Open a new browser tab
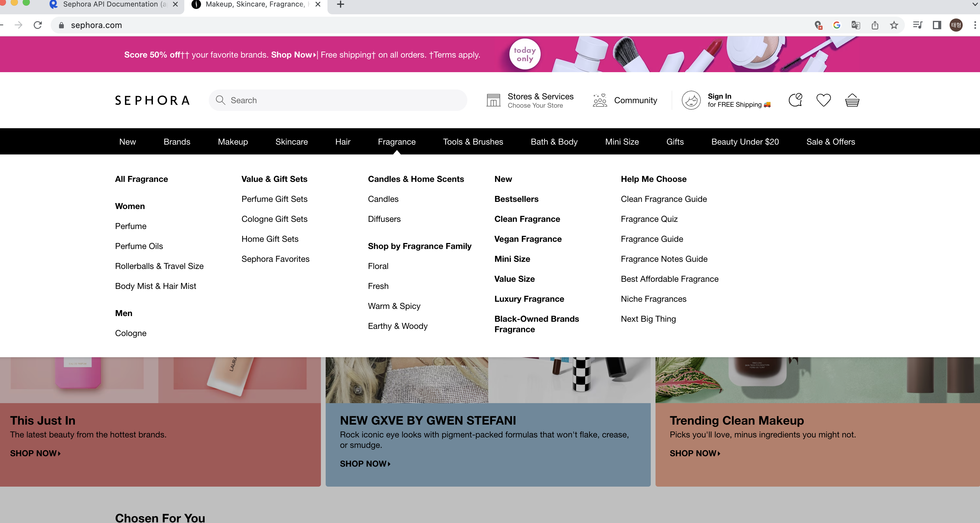Screen dimensions: 980x523 (x=341, y=4)
